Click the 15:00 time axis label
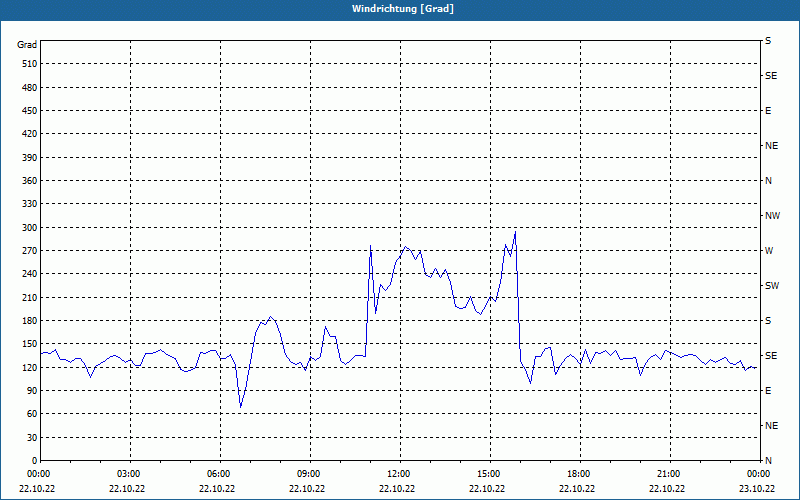 490,473
